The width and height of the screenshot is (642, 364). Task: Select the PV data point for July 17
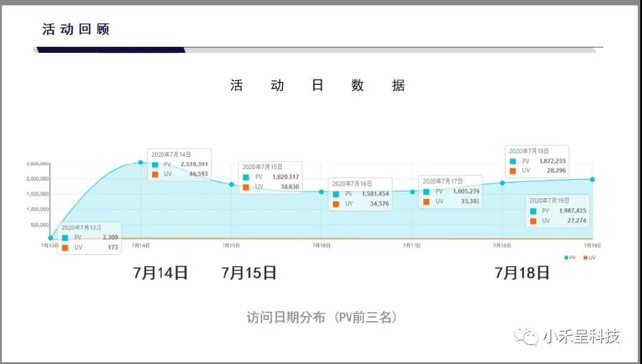click(x=412, y=191)
